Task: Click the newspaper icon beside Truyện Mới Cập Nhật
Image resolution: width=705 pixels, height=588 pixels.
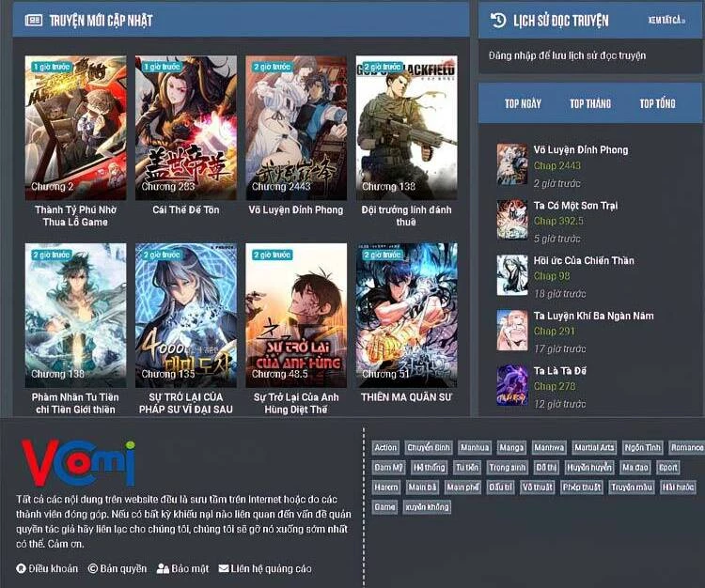Action: pos(33,20)
